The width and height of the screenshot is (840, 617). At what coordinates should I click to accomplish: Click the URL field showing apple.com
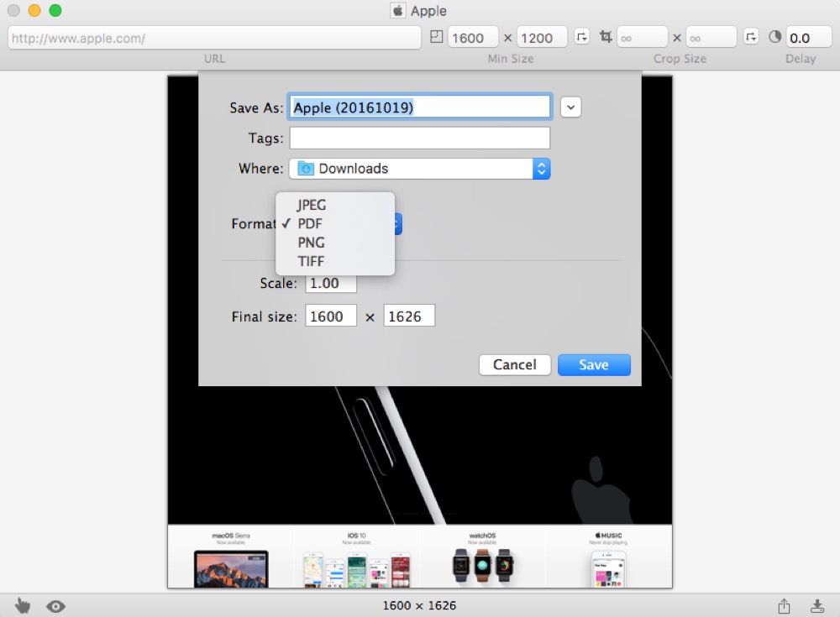pyautogui.click(x=214, y=39)
